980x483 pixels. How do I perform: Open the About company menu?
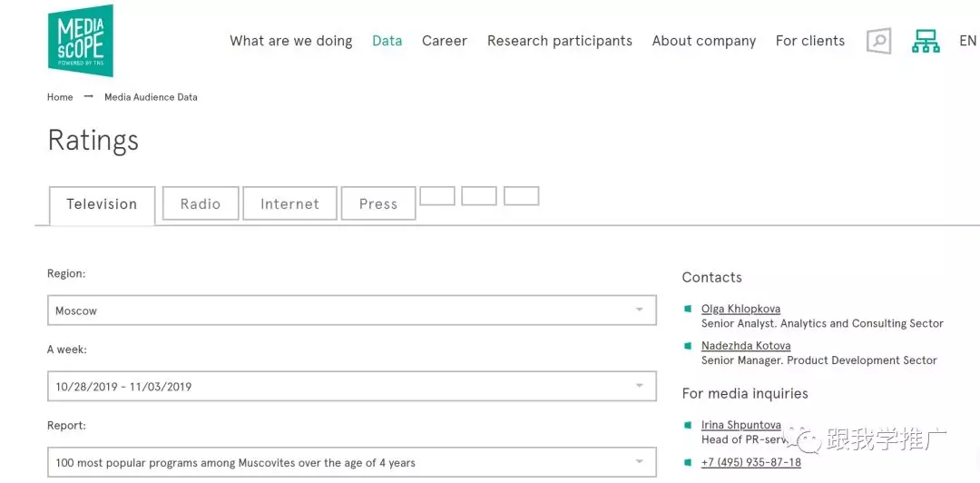[x=703, y=41]
